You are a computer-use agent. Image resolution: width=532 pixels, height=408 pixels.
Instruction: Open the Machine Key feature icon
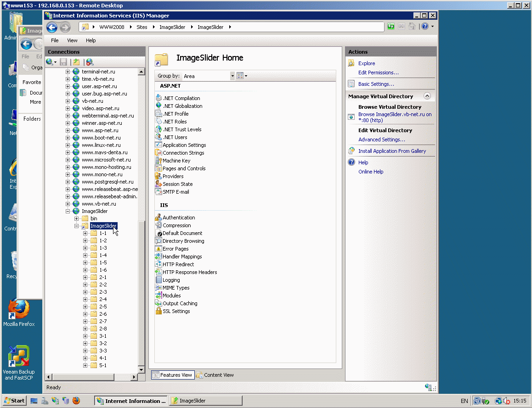[158, 160]
